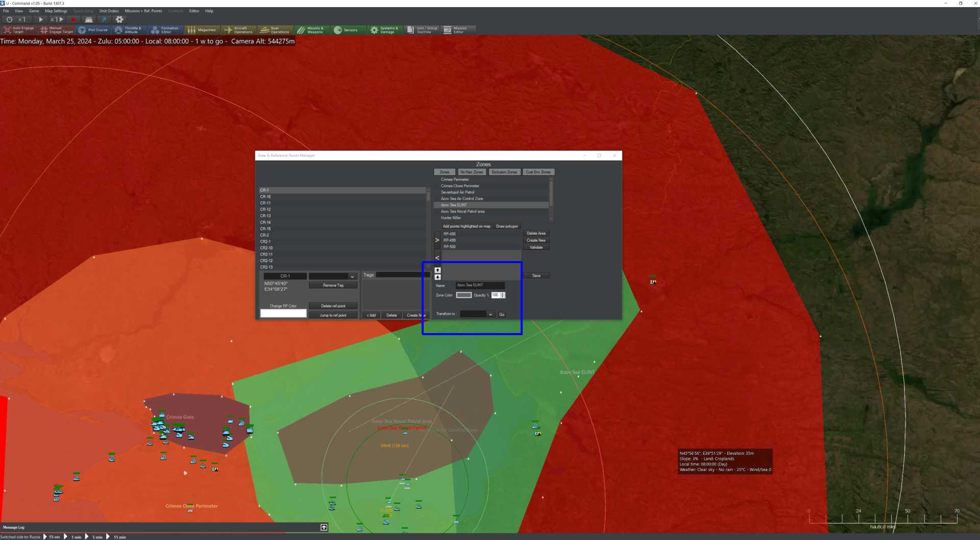Image resolution: width=980 pixels, height=540 pixels.
Task: Open settings with the gear toolbar icon
Action: 119,19
